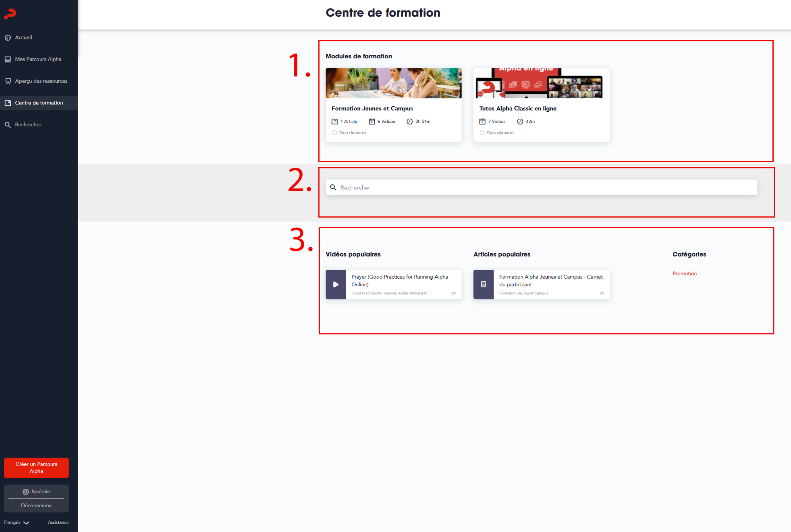Click the play icon on the Prayer video
Image resolution: width=791 pixels, height=532 pixels.
click(336, 284)
